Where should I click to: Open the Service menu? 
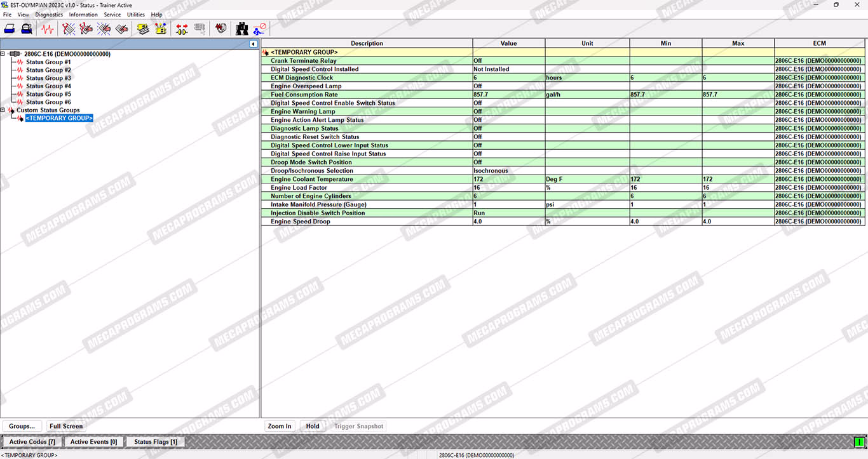tap(112, 15)
